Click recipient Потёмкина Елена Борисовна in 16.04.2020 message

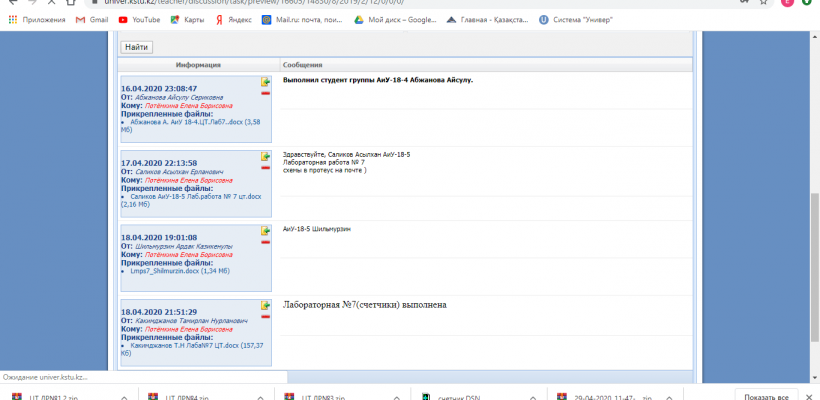coord(188,106)
